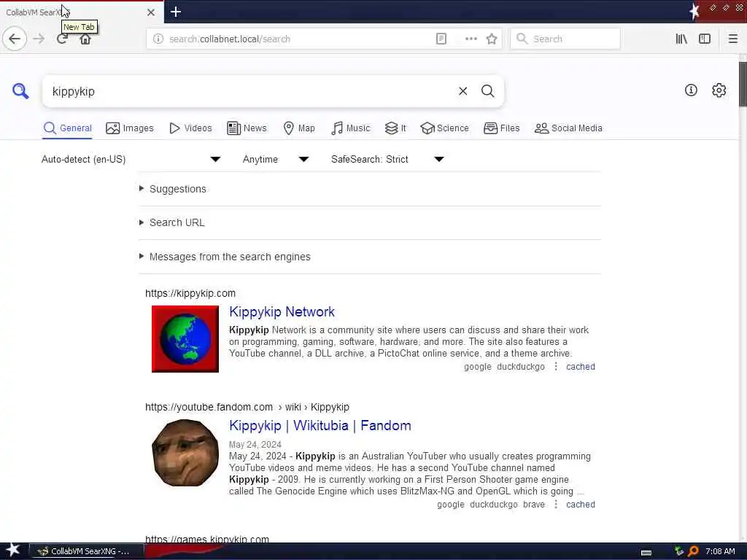Open page actions three-dot menu
The image size is (747, 560).
471,39
